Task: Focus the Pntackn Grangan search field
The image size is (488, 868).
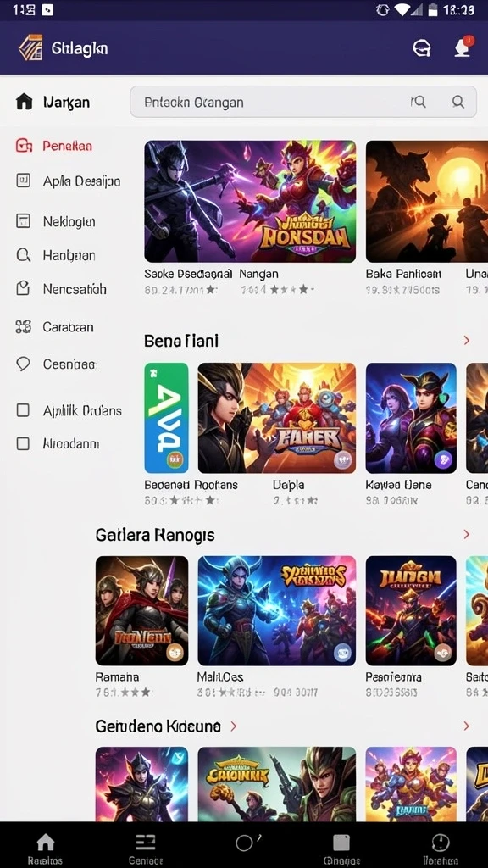Action: tap(303, 102)
